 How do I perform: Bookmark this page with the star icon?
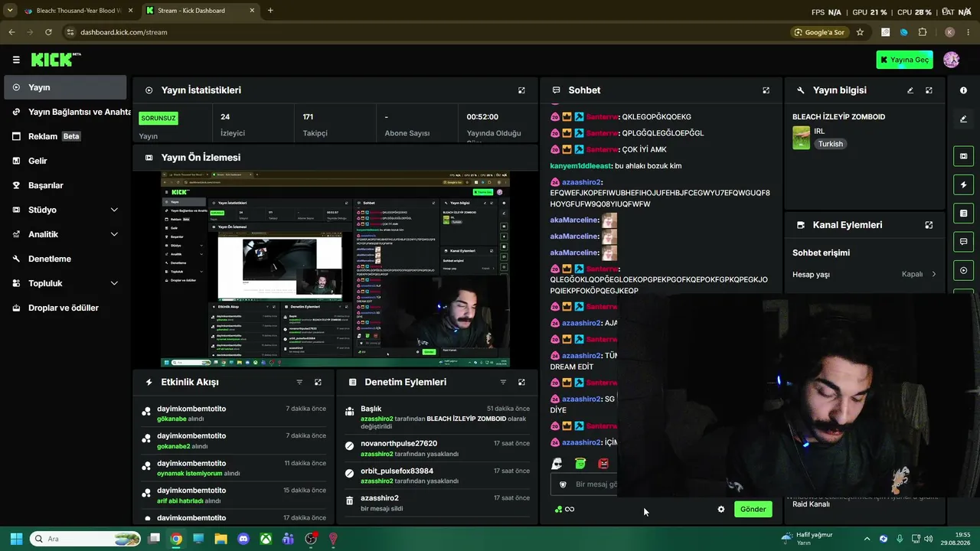pos(860,32)
